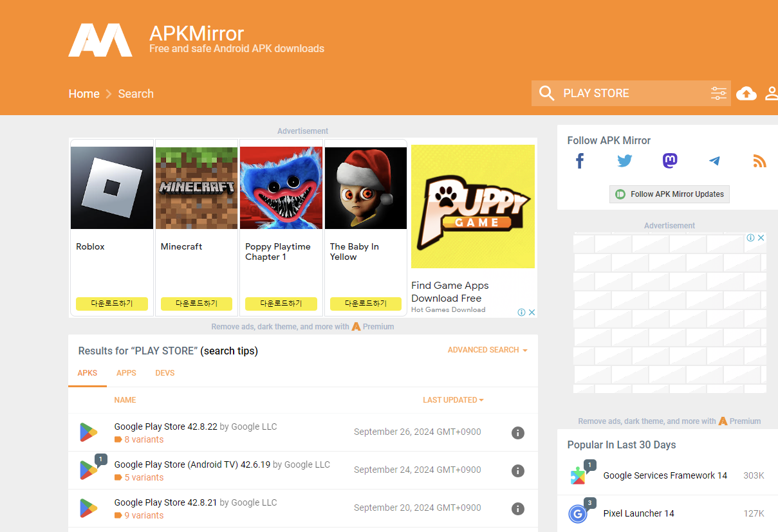
Task: Switch to the APKS tab
Action: click(88, 373)
